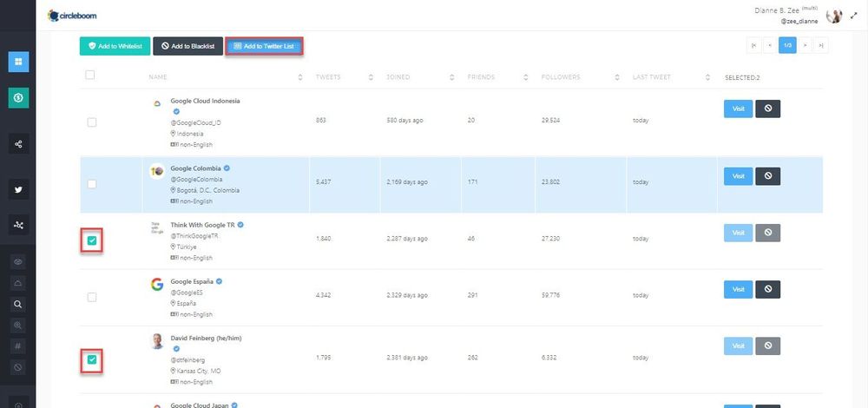Block Google Colombia with the ban button
Viewport: 868px width, 408px height.
coord(768,176)
